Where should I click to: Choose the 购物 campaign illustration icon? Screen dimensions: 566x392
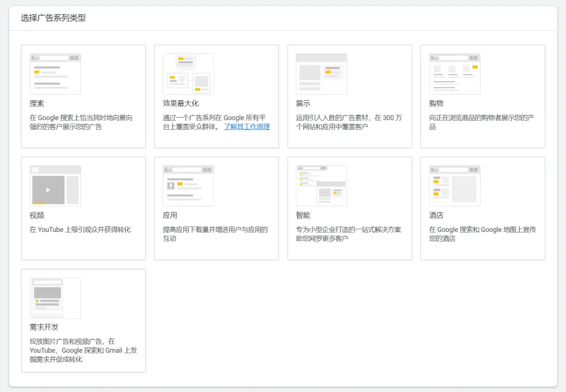pos(454,74)
